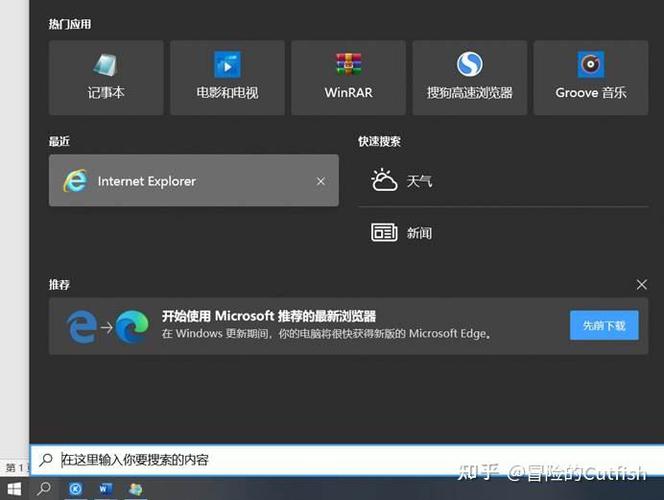664x500 pixels.
Task: Click the old Edge logo in banner
Action: click(x=82, y=326)
